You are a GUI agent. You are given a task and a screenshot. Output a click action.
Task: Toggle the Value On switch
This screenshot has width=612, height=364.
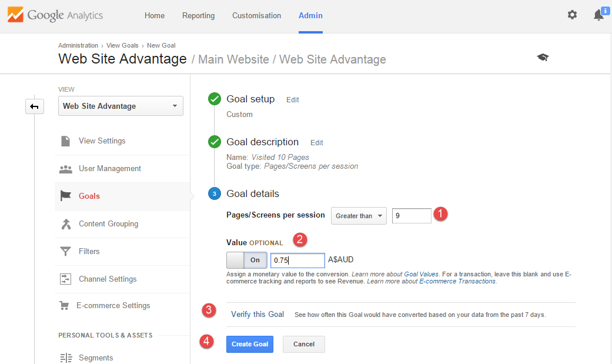click(x=247, y=260)
